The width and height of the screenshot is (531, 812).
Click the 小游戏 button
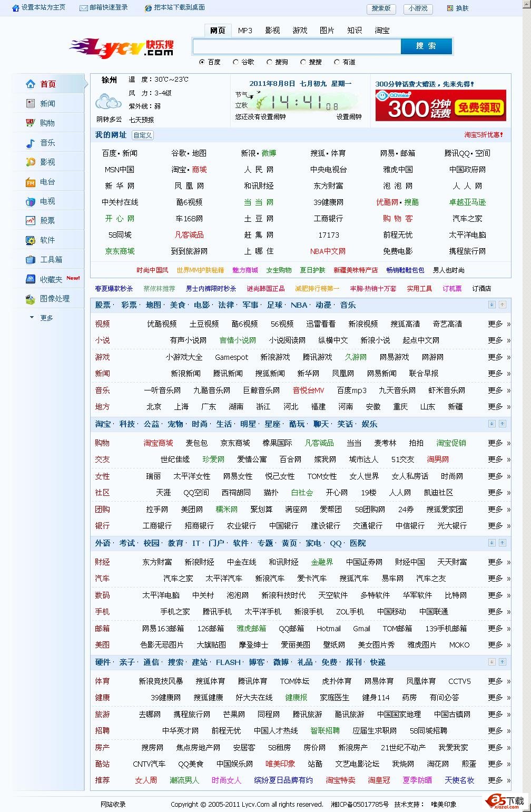[x=418, y=8]
